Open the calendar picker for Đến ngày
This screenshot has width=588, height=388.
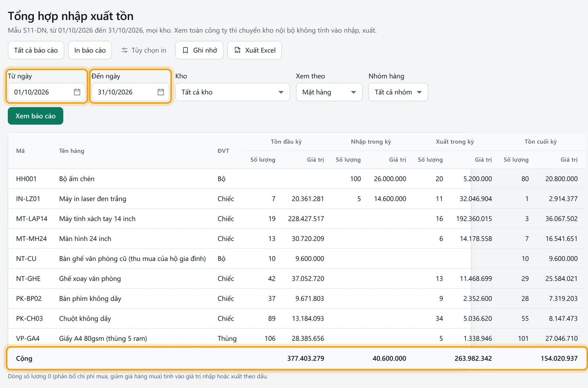pos(161,92)
